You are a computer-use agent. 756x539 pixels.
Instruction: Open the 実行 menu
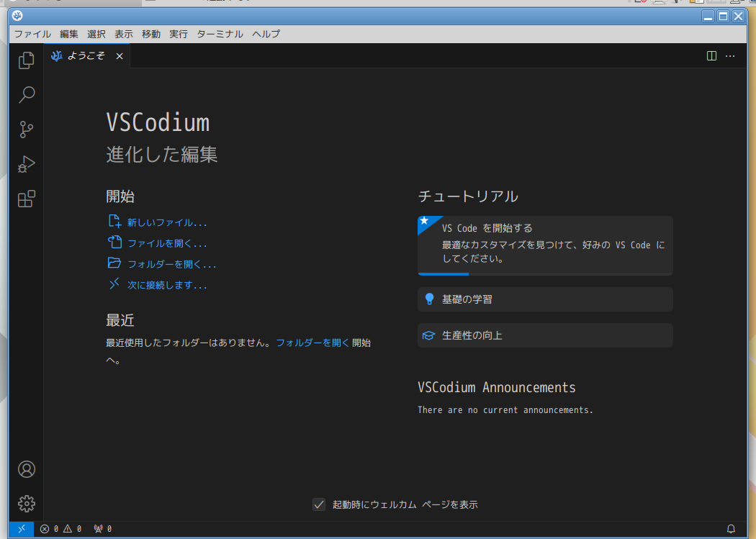point(179,35)
